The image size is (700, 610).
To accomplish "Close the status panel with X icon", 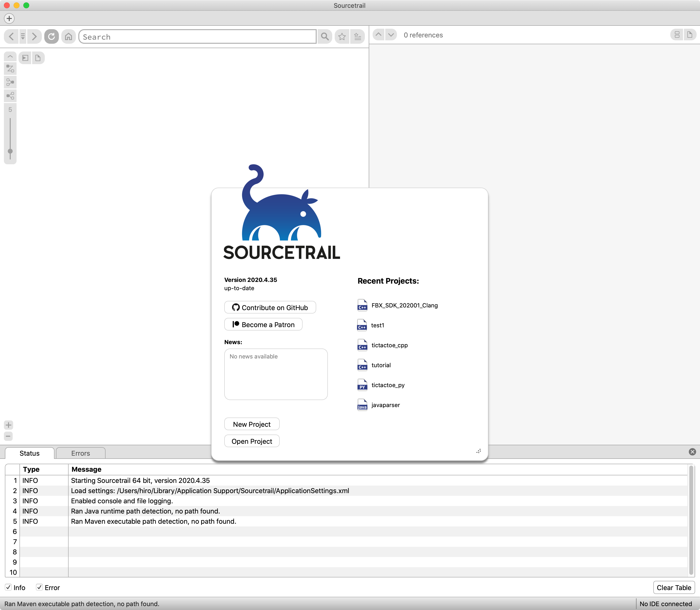I will pyautogui.click(x=692, y=452).
